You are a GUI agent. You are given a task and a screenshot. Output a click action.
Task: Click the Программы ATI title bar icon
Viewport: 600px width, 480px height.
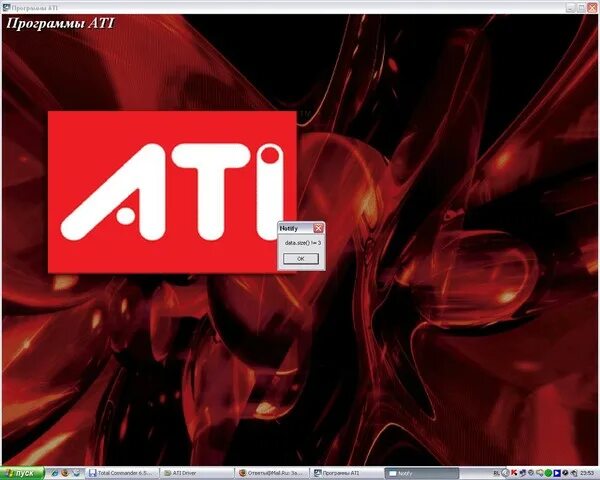pyautogui.click(x=6, y=7)
